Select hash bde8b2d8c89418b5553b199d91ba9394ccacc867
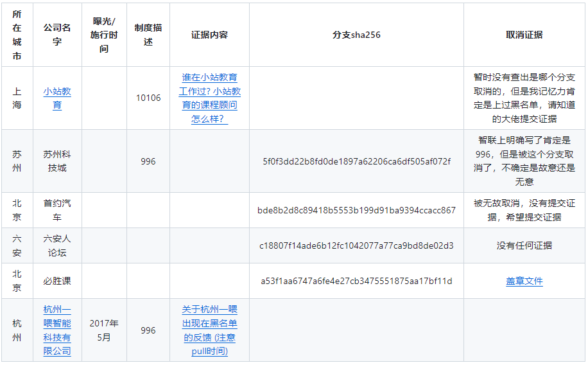 [x=356, y=210]
